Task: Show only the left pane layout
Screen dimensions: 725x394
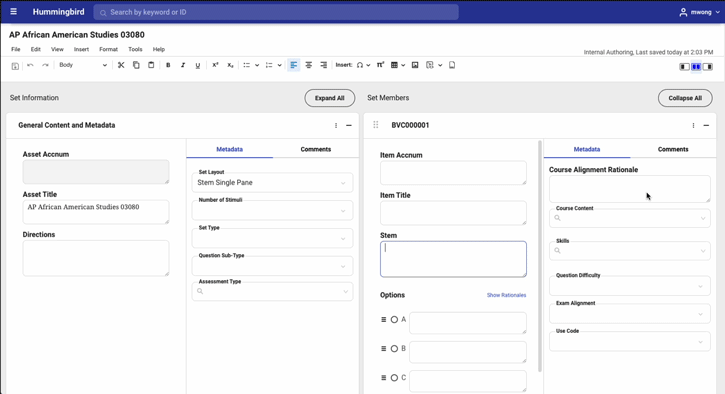Action: click(684, 67)
